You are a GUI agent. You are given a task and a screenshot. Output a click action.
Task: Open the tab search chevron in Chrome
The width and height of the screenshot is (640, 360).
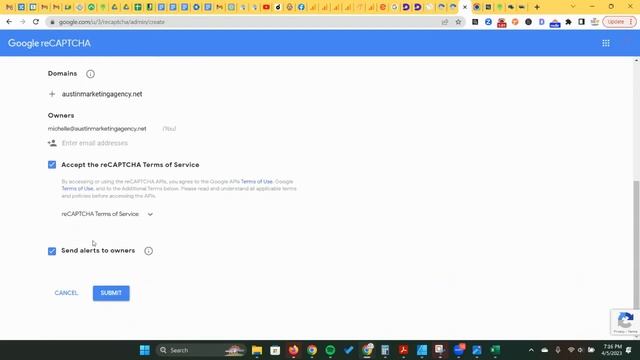(573, 7)
